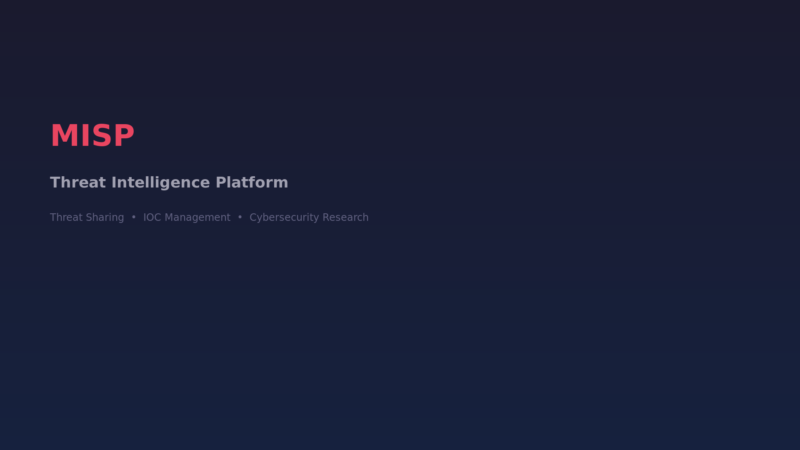Click the MISP title heading

92,136
